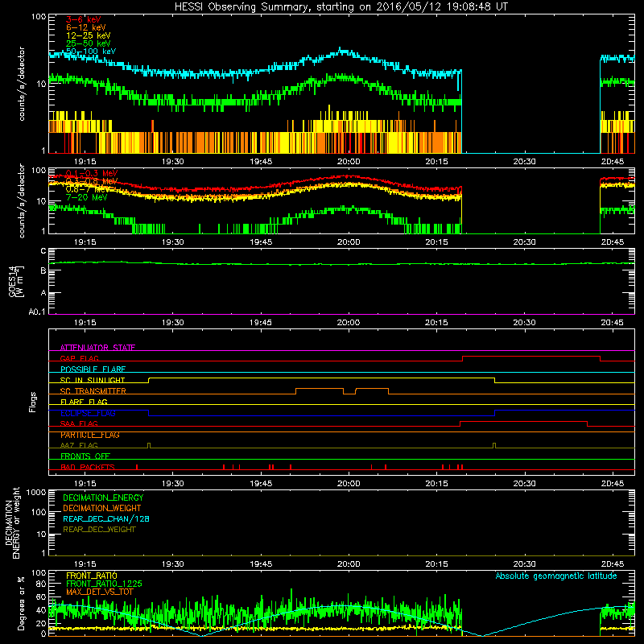Click the GOES14 vertical axis label
Viewport: 644px width, 644px height.
pos(16,281)
